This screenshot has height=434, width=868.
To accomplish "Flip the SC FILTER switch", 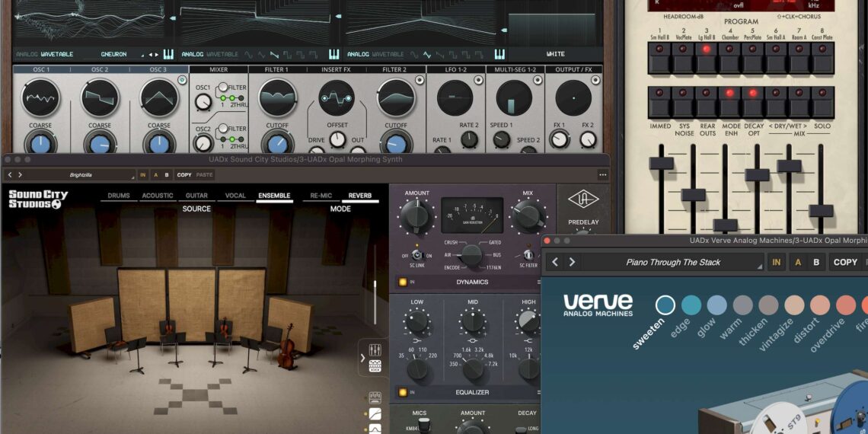I will pos(528,255).
